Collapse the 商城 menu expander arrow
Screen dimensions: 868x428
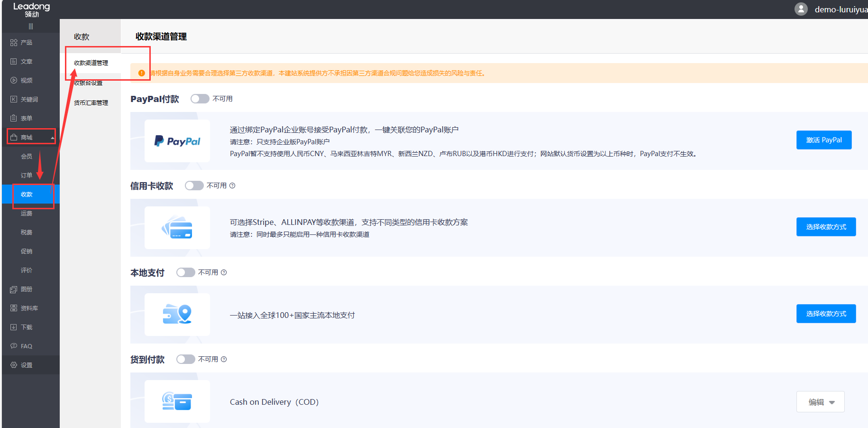click(x=52, y=138)
